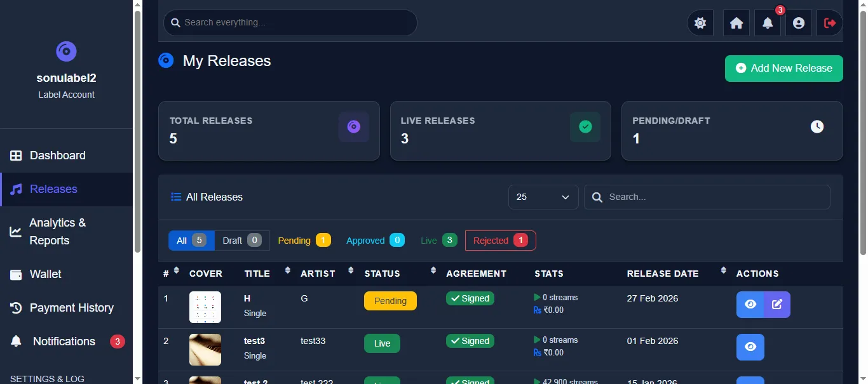Toggle the theme with the sun icon
The width and height of the screenshot is (868, 384).
(700, 23)
